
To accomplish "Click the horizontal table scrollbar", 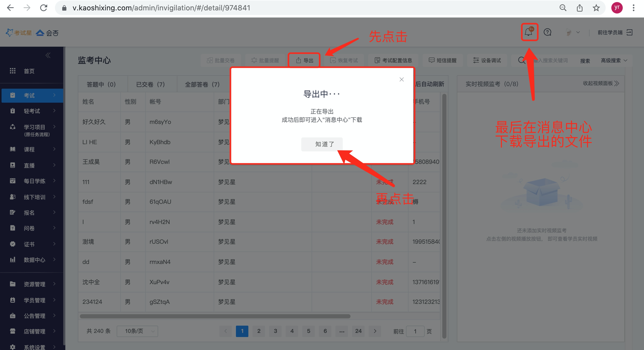I will click(215, 316).
